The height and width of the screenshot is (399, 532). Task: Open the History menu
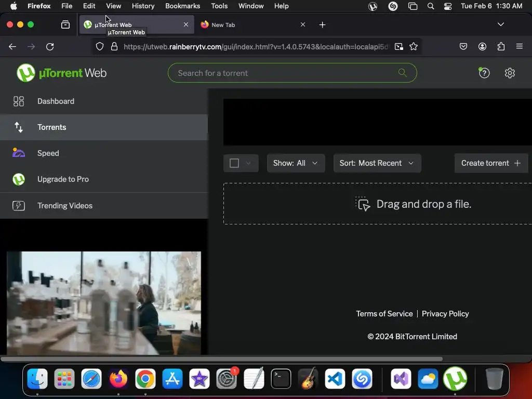pos(143,6)
